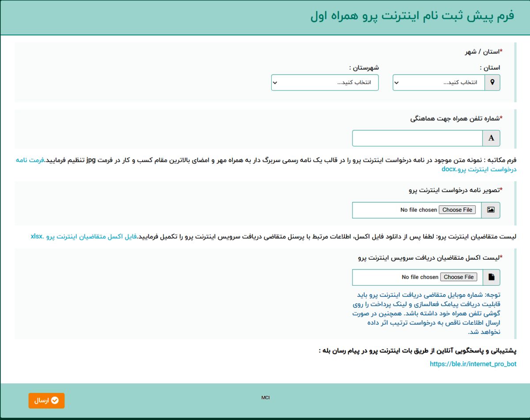Choose File for Internet Pro request image
The image size is (530, 420).
coord(457,210)
